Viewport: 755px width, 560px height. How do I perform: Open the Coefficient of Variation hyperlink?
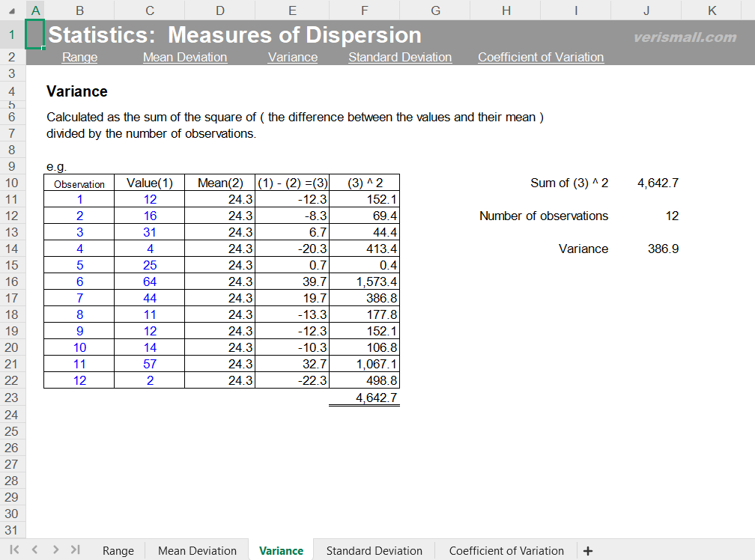(x=541, y=57)
